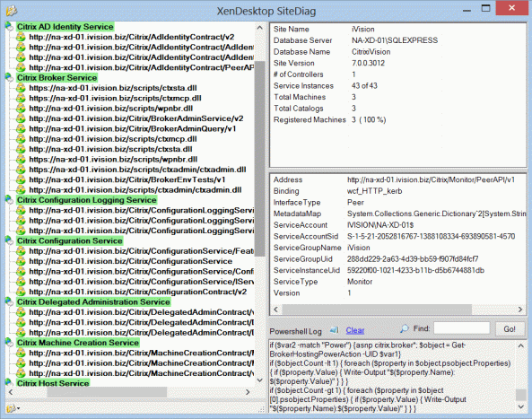Click the Site Version value 7.0.0.3012
This screenshot has height=419, width=532.
tap(368, 63)
